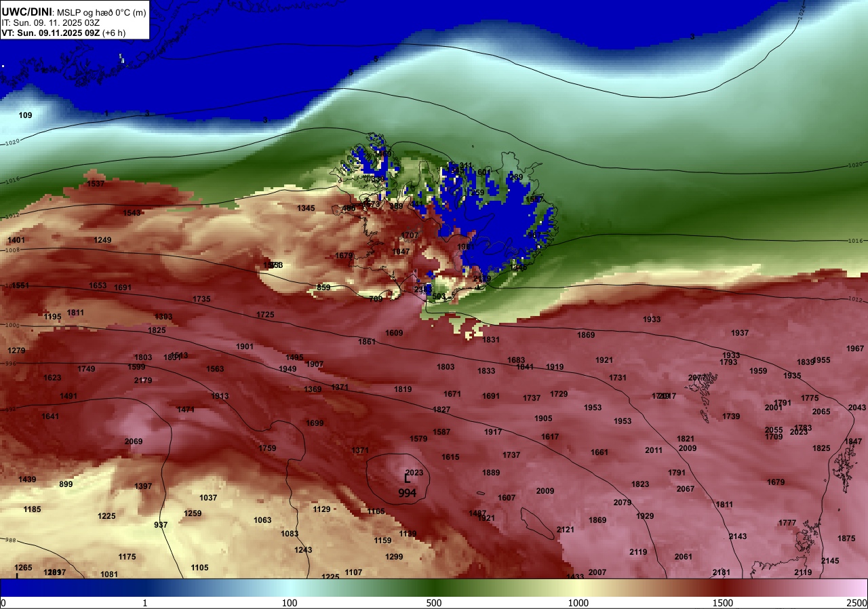The image size is (868, 609).
Task: Click the height value 1299
Action: [394, 557]
